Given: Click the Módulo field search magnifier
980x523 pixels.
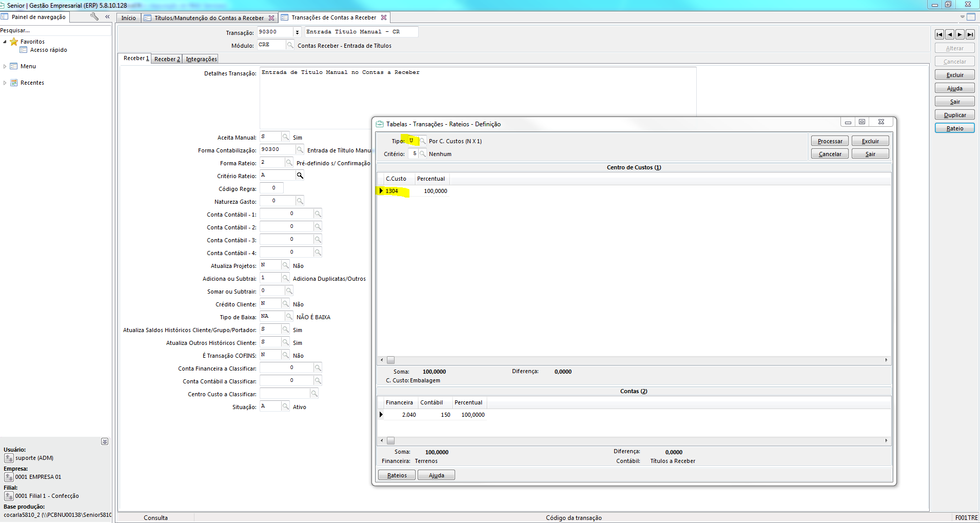Looking at the screenshot, I should [x=290, y=45].
